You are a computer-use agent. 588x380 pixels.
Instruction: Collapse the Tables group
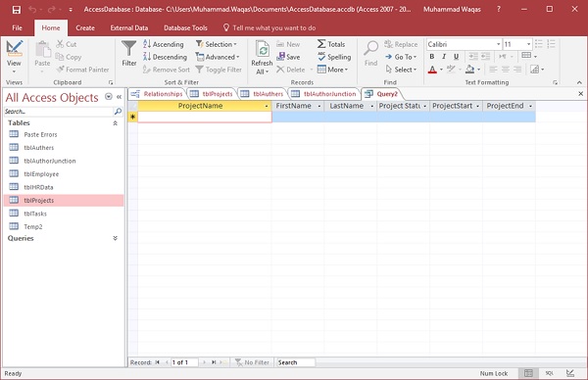point(115,123)
